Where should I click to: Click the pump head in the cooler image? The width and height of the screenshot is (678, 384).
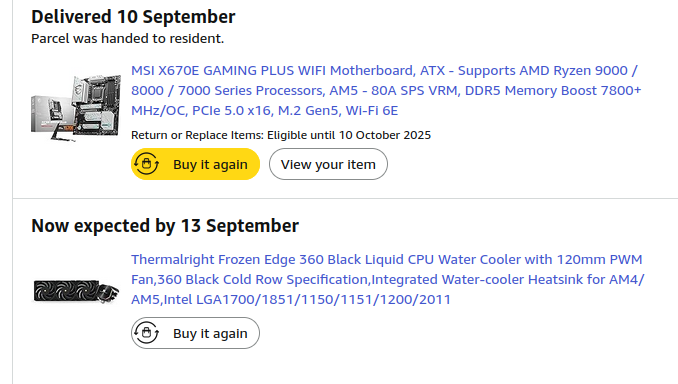[x=109, y=291]
